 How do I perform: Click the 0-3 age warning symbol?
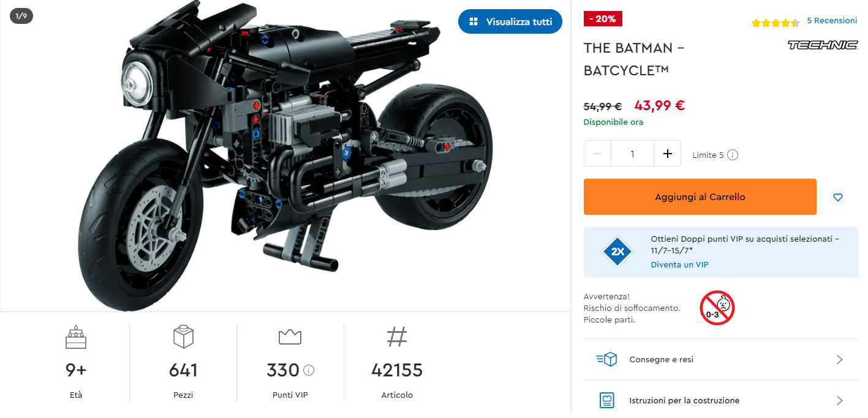click(717, 307)
